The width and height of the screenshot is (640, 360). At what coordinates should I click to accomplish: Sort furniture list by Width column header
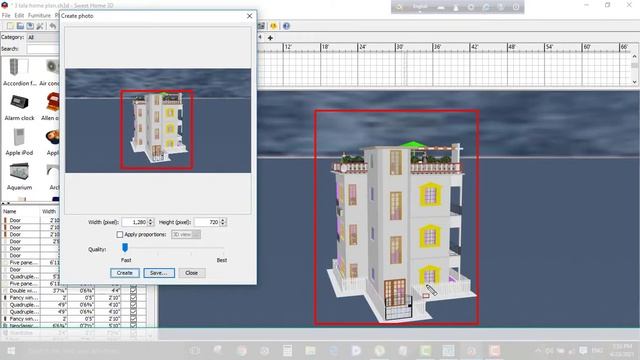click(x=50, y=211)
